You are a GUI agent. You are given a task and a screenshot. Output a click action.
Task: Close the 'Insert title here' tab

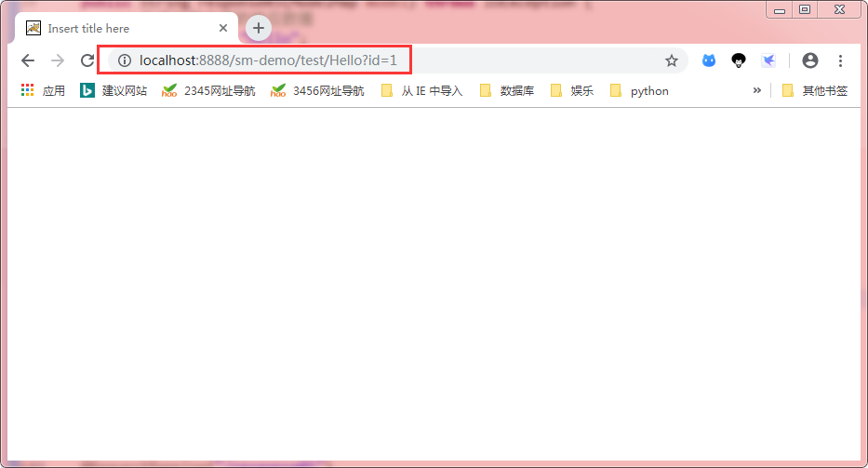(223, 28)
